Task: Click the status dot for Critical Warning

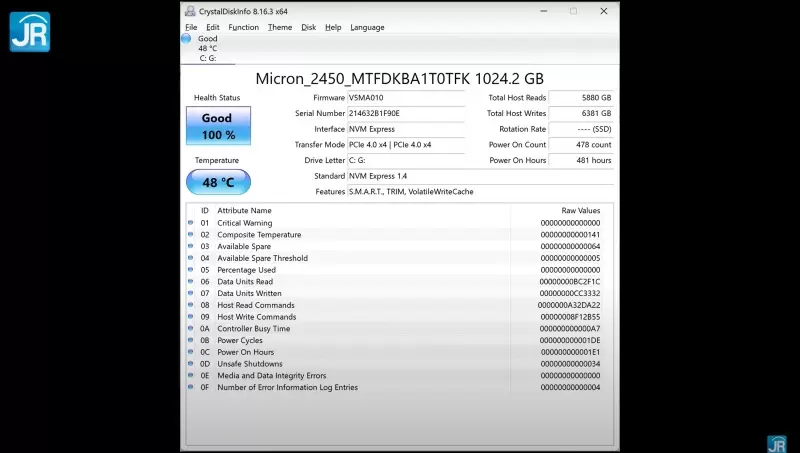Action: point(191,222)
